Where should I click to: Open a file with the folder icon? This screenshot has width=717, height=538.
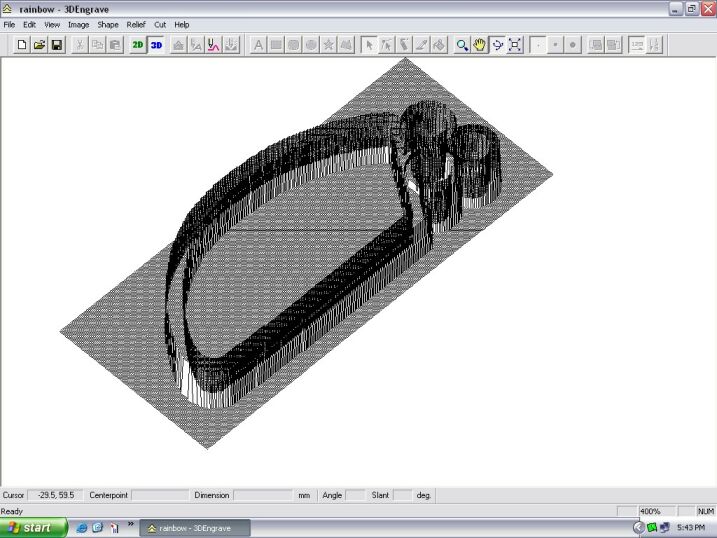coord(39,45)
